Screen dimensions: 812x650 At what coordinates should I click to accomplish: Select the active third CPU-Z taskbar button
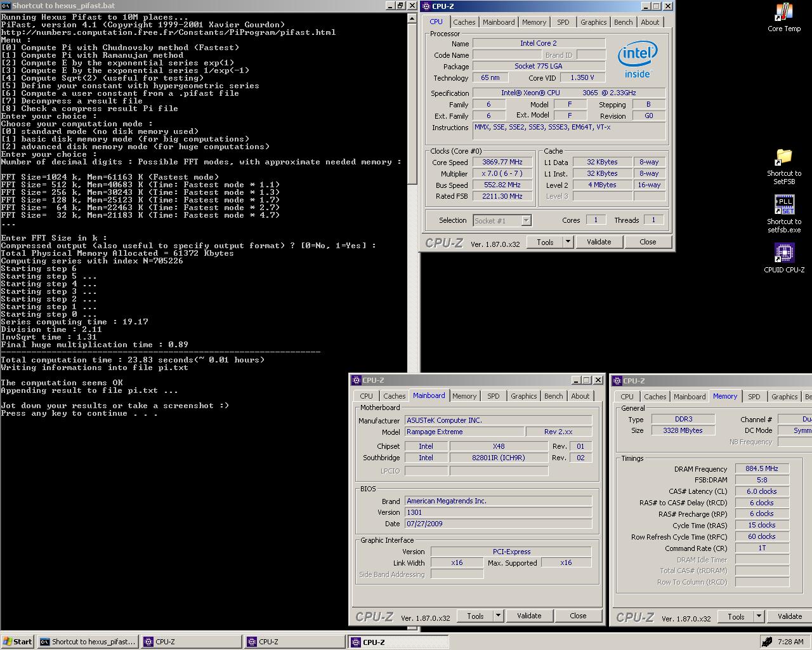point(398,642)
